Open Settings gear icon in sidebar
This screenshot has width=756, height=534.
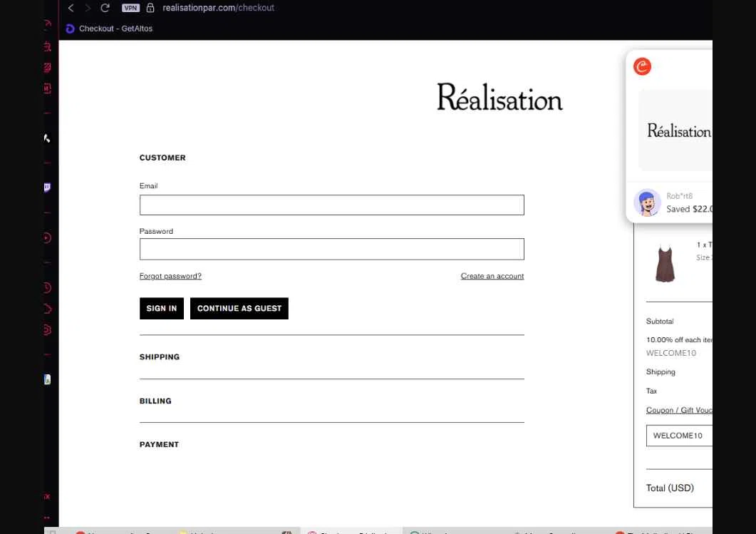point(47,330)
